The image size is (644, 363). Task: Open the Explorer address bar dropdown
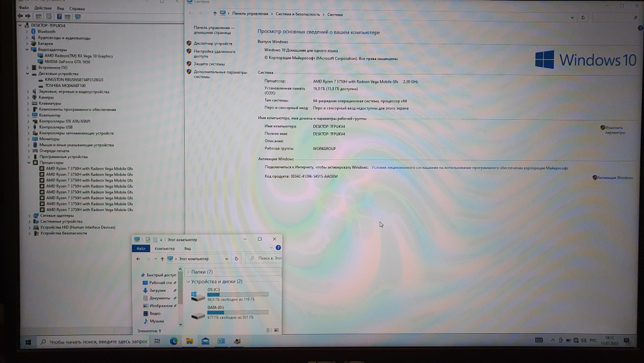pos(226,259)
